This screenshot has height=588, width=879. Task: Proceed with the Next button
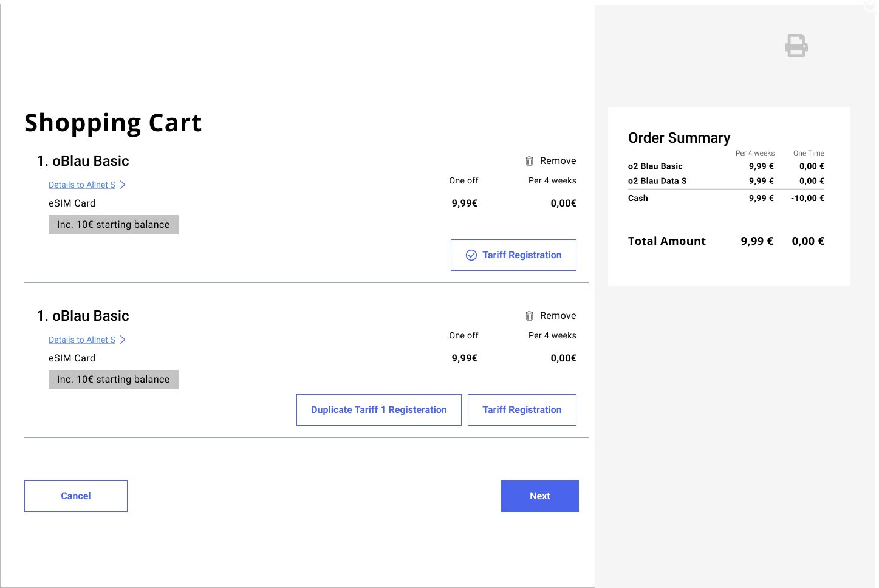[540, 496]
